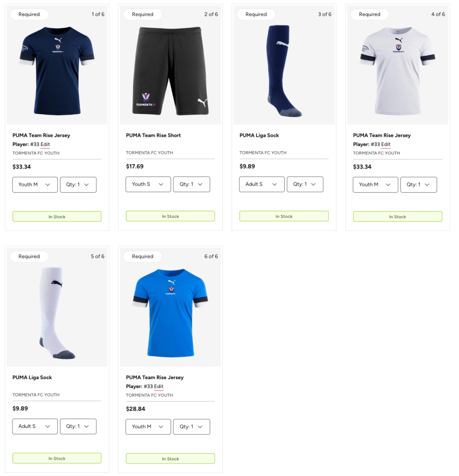Open the navy jersey quantity dropdown
Viewport: 459px width, 476px height.
coord(78,185)
